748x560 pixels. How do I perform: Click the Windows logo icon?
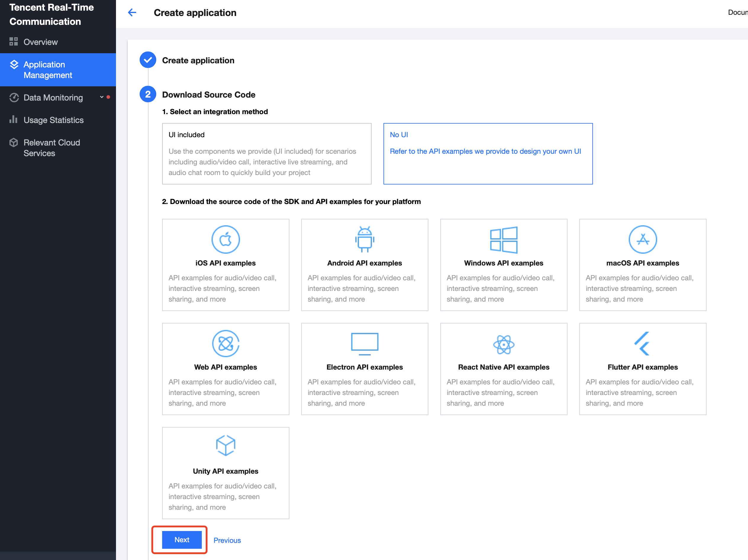pos(504,239)
